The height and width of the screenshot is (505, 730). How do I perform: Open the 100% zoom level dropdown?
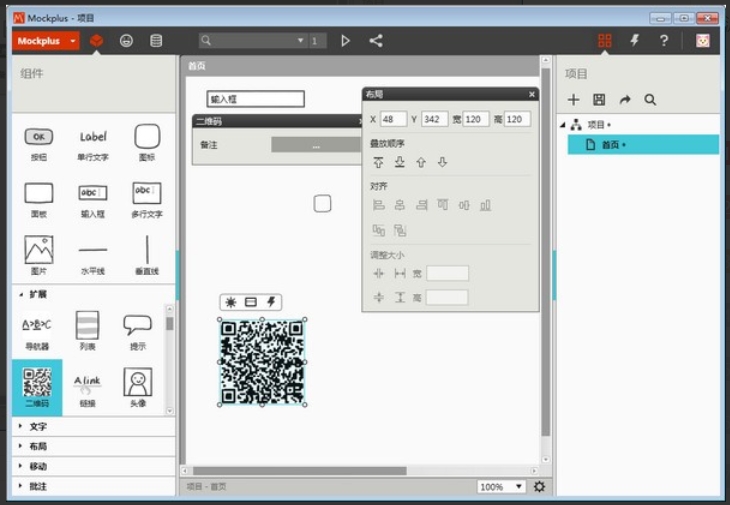[501, 487]
